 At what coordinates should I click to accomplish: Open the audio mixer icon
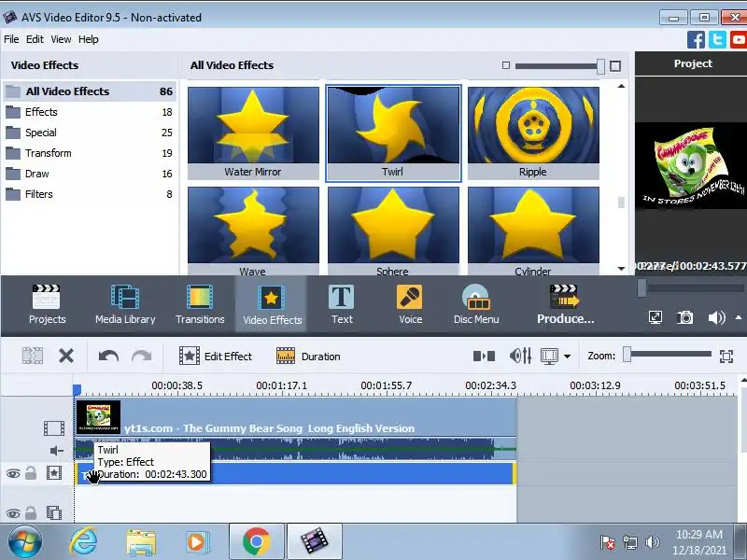[x=520, y=356]
